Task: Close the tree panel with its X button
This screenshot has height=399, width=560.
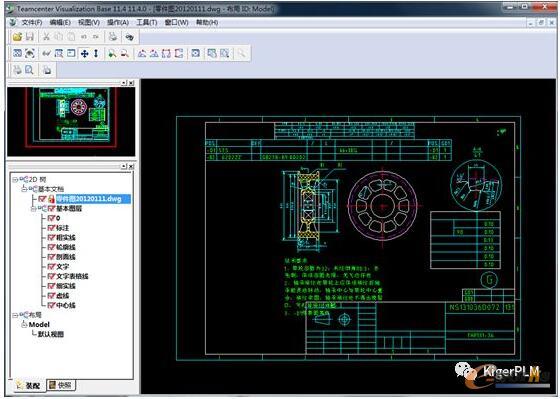Action: pyautogui.click(x=131, y=166)
